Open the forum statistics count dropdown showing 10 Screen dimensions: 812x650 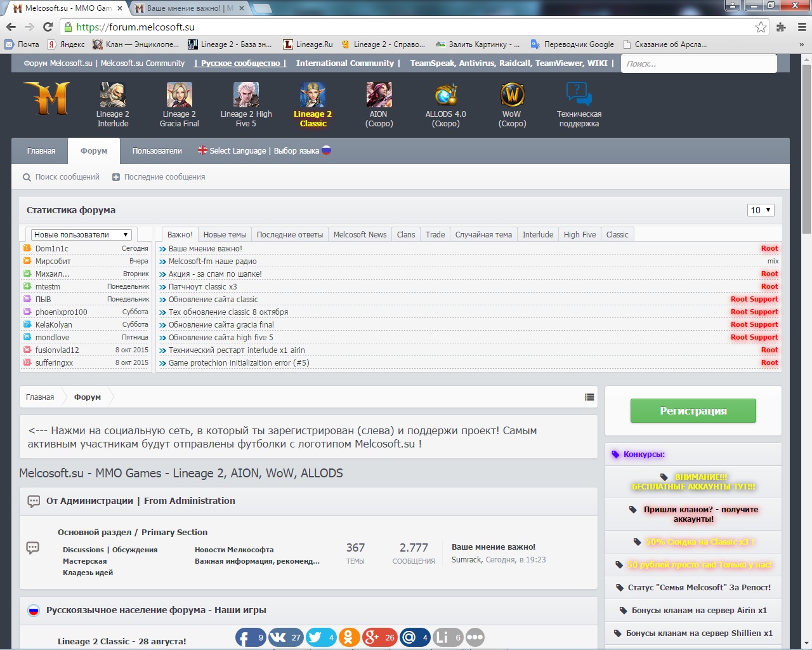(x=761, y=210)
